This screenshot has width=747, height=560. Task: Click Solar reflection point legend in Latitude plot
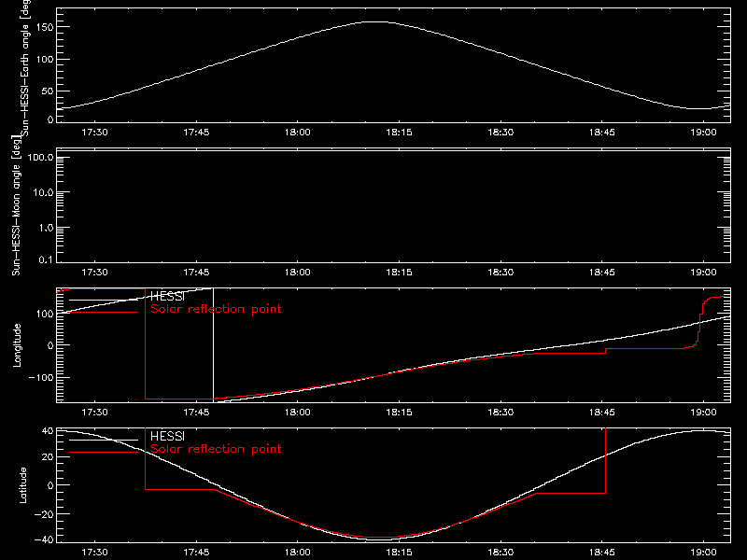click(216, 449)
